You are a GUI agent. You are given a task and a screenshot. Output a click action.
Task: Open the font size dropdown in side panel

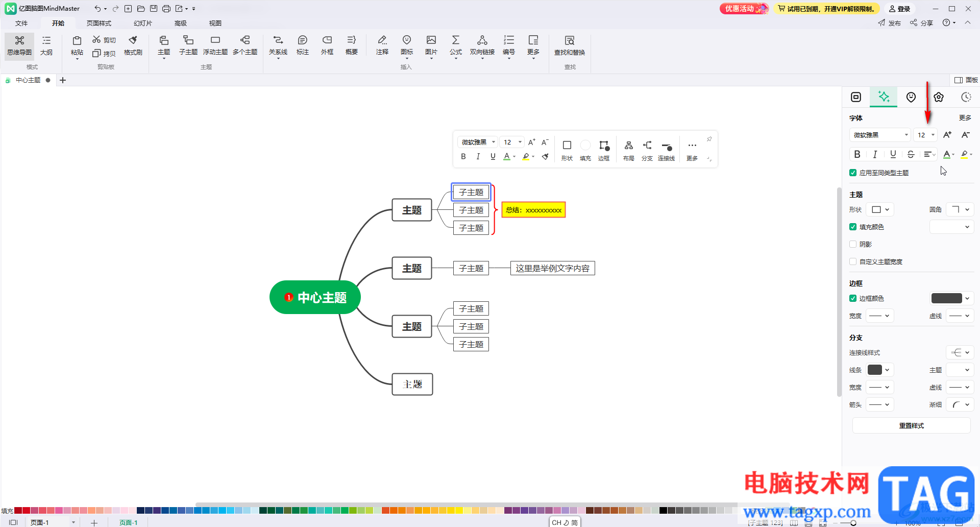pyautogui.click(x=925, y=135)
